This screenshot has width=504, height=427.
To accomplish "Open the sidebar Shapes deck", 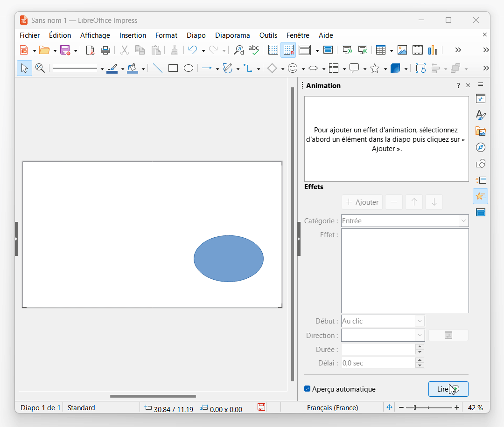I will pos(481,164).
